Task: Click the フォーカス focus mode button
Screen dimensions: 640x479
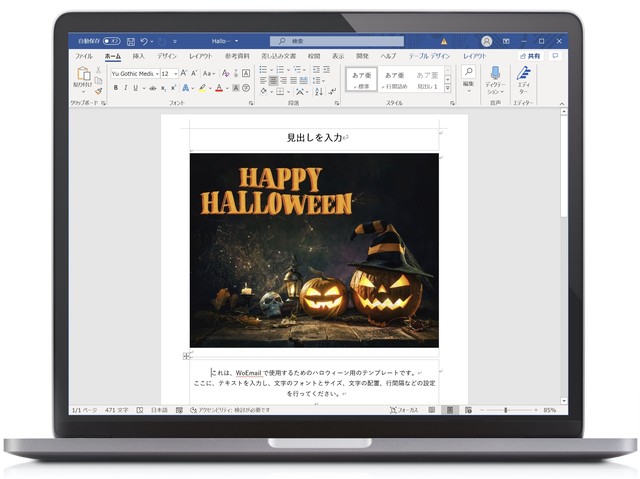Action: [404, 410]
